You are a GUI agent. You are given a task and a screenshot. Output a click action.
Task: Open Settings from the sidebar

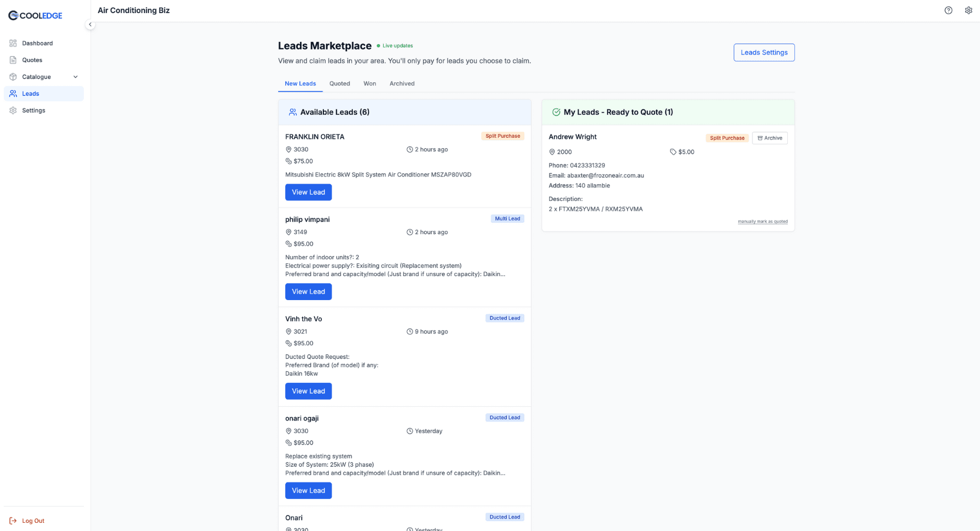pos(34,110)
